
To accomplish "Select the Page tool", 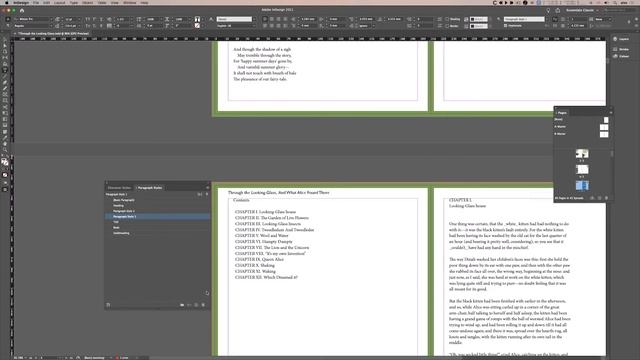I will click(x=5, y=52).
